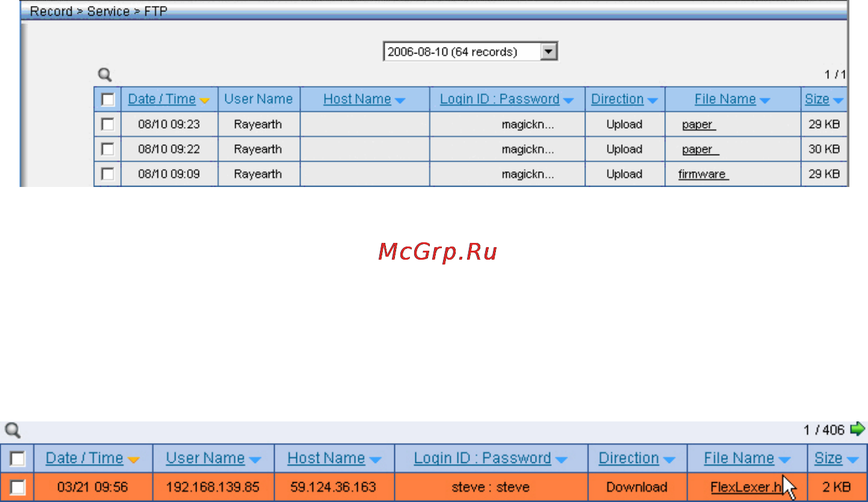Click sort arrow beside Size in upper table
The image size is (868, 502).
pos(838,101)
